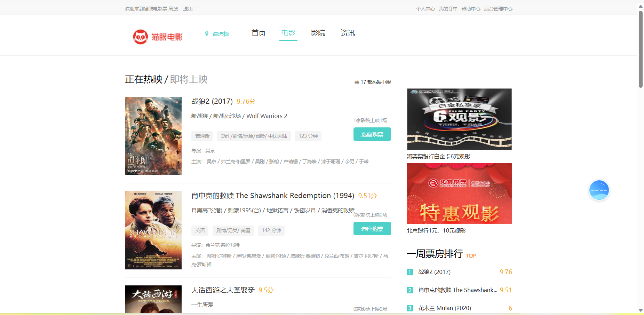Click 共 17 部热映电影 count text
The image size is (644, 315).
click(x=373, y=82)
